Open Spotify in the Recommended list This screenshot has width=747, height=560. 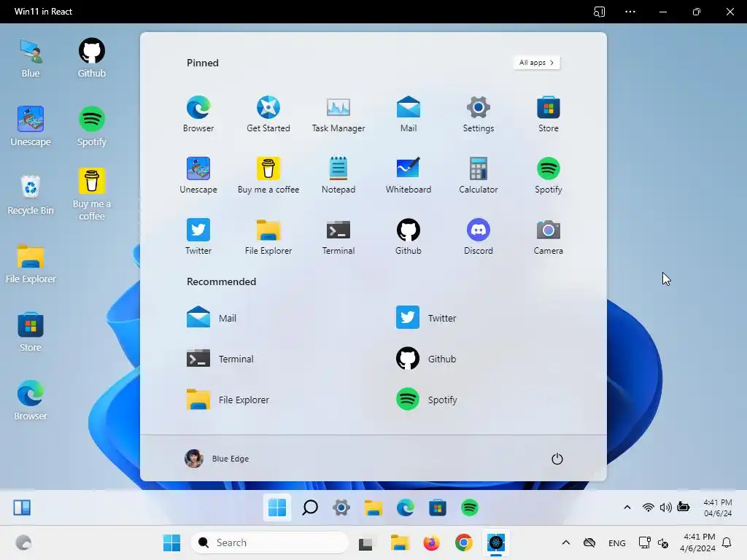tap(426, 400)
